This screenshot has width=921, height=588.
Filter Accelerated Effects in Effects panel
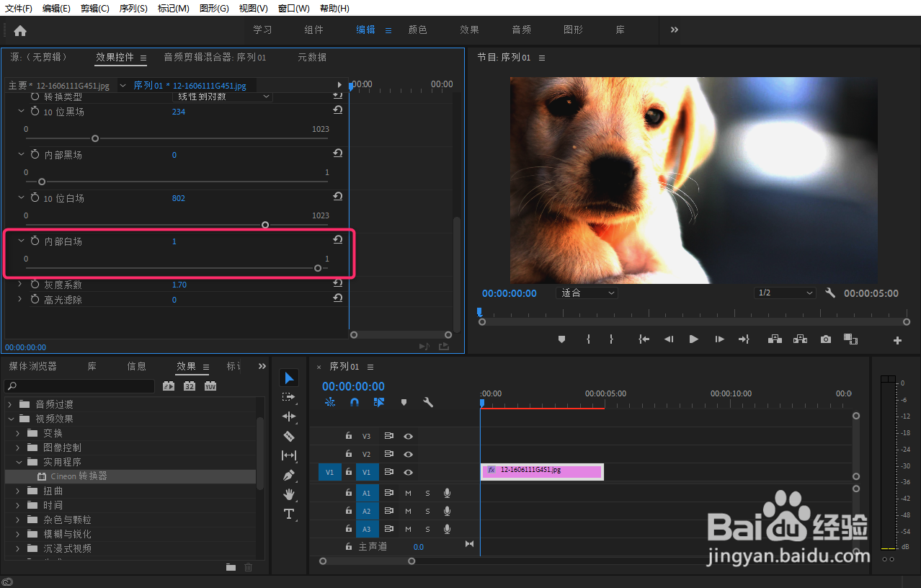coord(168,386)
